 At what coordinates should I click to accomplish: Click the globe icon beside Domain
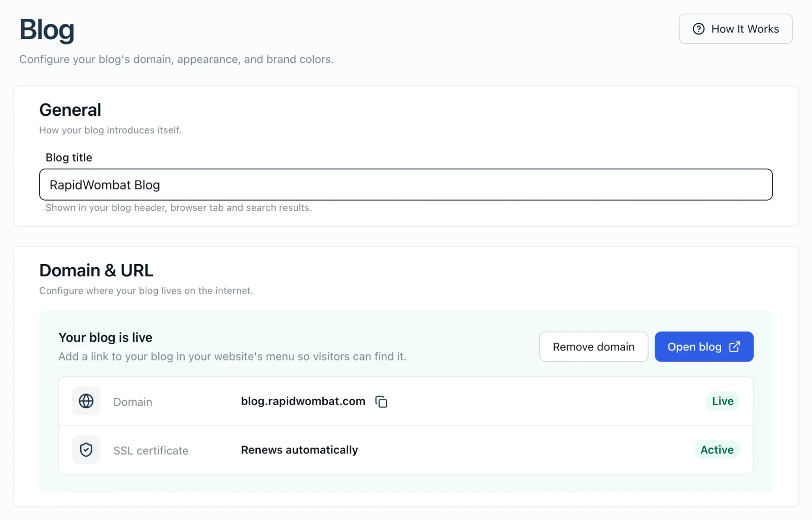pyautogui.click(x=86, y=401)
